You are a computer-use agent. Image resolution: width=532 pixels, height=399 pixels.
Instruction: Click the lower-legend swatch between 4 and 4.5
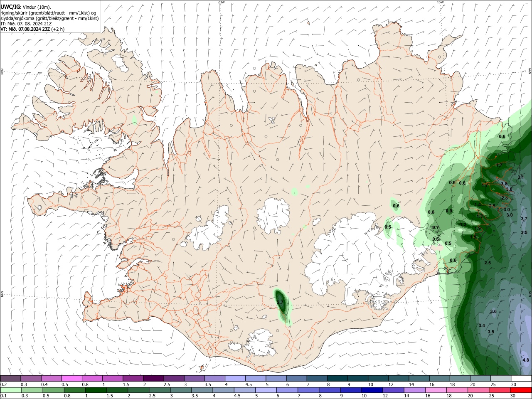(223, 390)
